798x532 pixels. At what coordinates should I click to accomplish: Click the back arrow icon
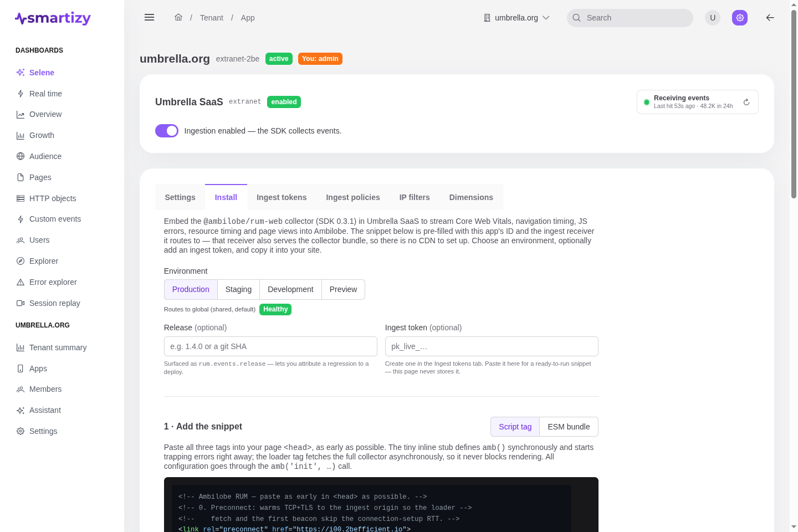click(770, 18)
